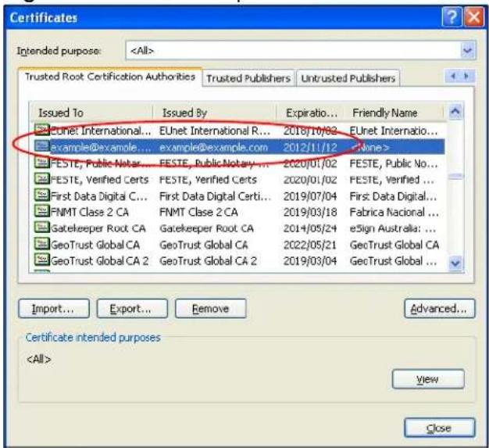Image resolution: width=489 pixels, height=448 pixels.
Task: Close the Certificates dialog with the X
Action: [x=473, y=17]
